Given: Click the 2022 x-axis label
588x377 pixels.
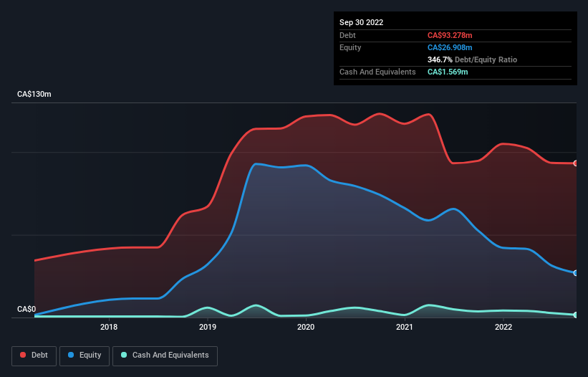Looking at the screenshot, I should point(503,327).
